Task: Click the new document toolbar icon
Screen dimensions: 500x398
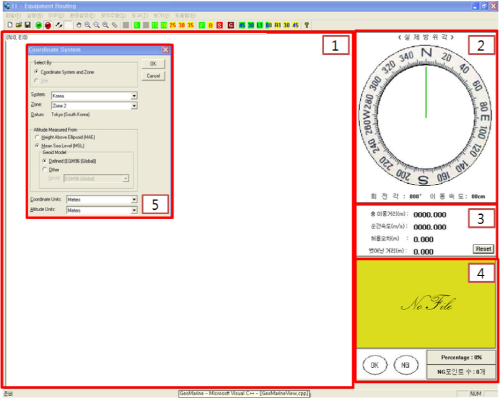Action: tap(10, 25)
